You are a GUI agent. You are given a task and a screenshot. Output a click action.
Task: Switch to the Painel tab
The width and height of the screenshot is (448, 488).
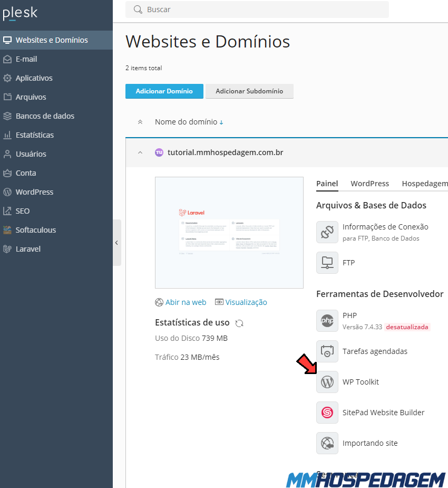tap(327, 184)
